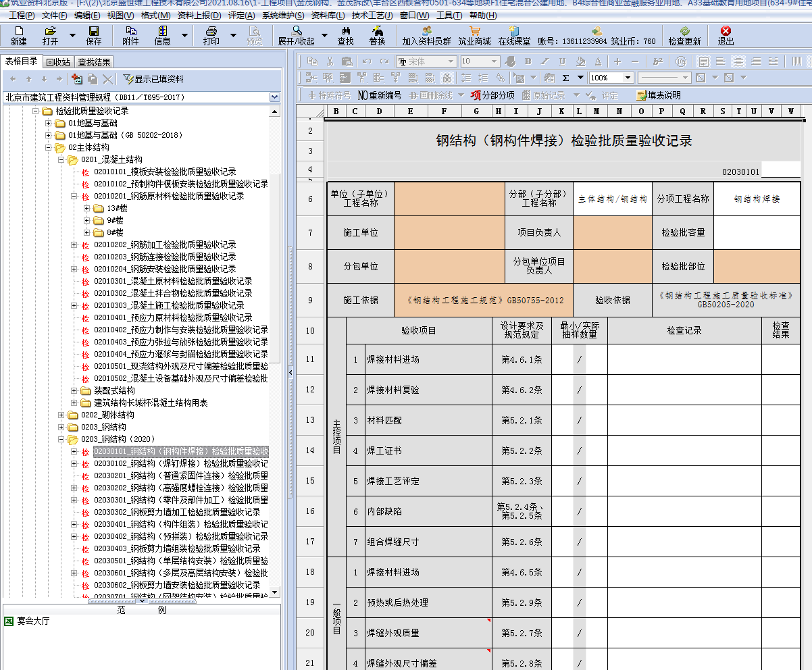Image resolution: width=812 pixels, height=670 pixels.
Task: Open the 北京市建筑工程资料管理规程 standard dropdown
Action: [274, 97]
